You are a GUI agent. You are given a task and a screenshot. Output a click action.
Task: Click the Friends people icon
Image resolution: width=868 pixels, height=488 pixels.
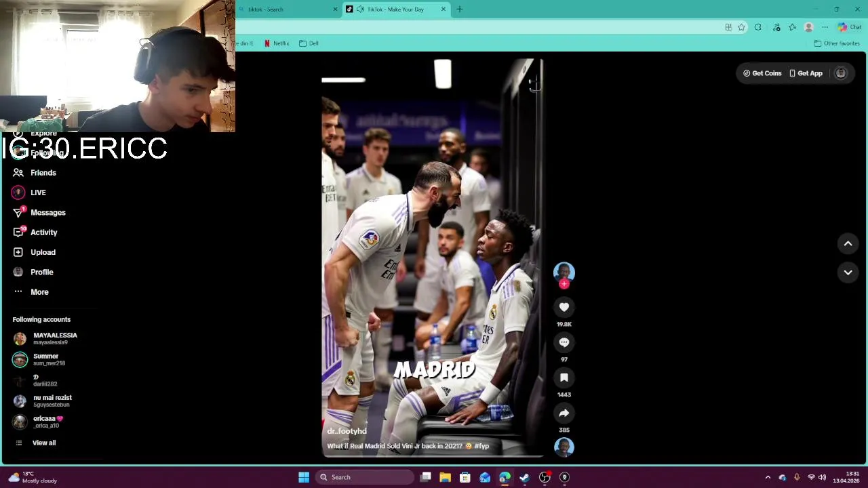(x=18, y=173)
